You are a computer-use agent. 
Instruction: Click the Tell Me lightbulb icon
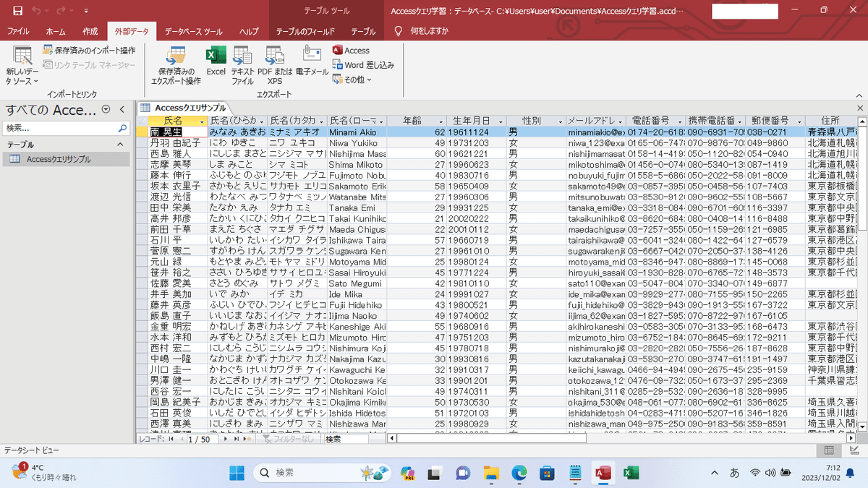[398, 31]
